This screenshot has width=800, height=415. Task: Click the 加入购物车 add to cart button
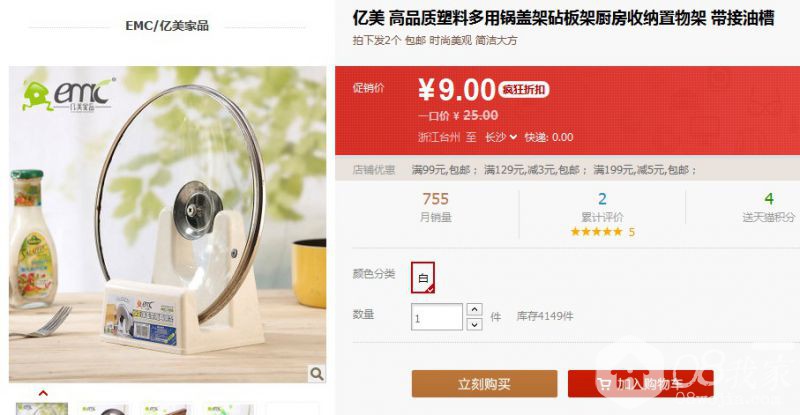pyautogui.click(x=640, y=384)
